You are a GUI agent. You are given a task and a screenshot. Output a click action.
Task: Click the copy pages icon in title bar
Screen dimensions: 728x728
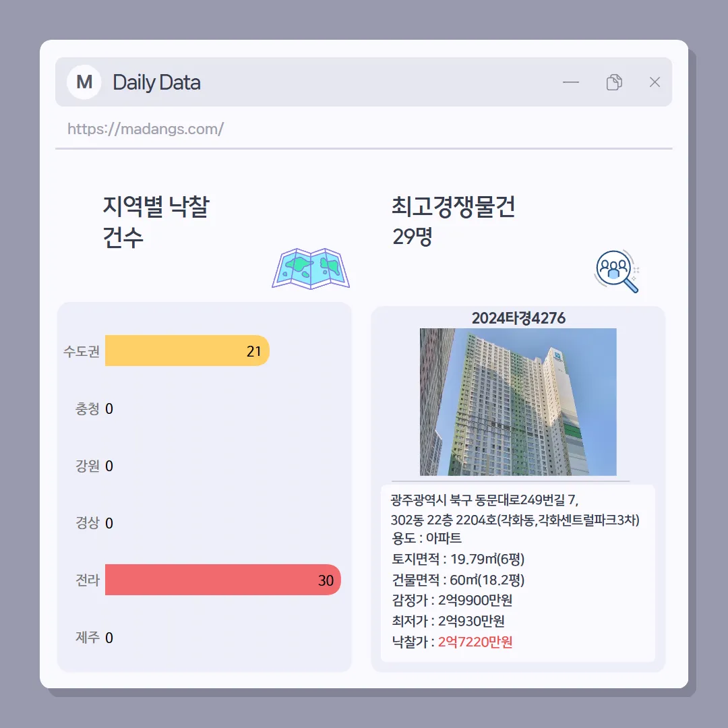[x=614, y=82]
